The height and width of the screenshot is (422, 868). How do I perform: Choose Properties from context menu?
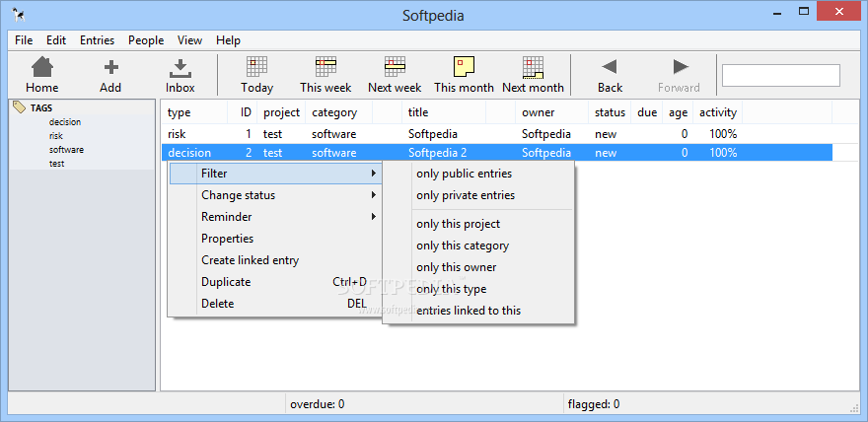pyautogui.click(x=275, y=239)
